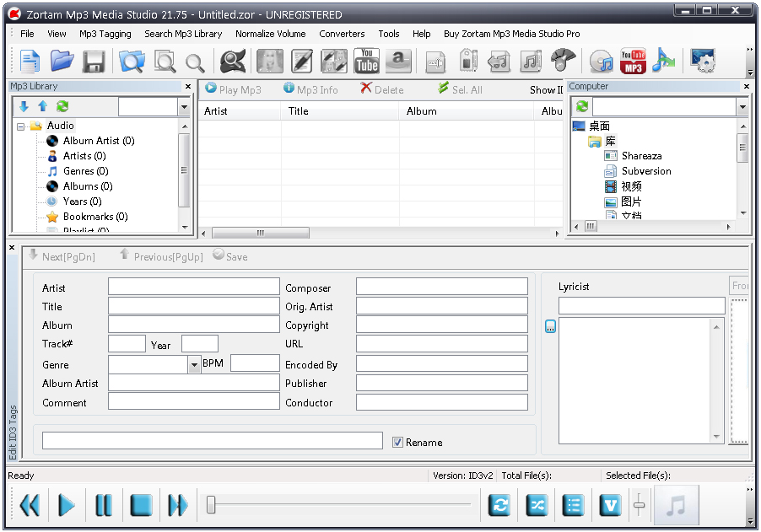Viewport: 761px width, 532px height.
Task: Open the Computer panel path dropdown
Action: tap(742, 106)
